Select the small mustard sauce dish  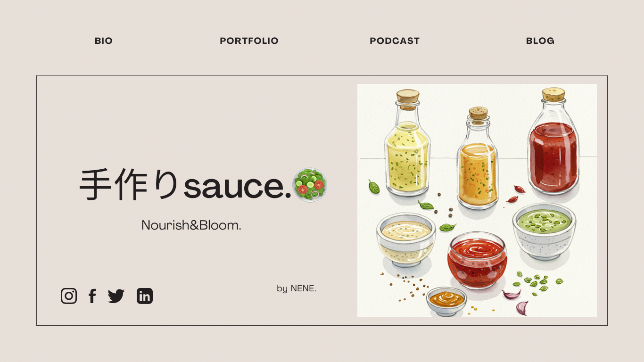coord(446,301)
